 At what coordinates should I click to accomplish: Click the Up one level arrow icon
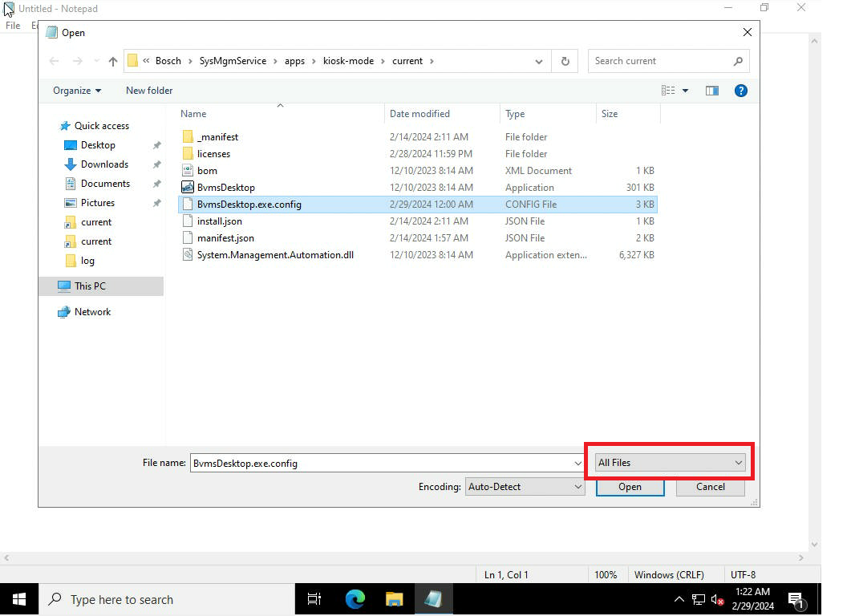click(x=113, y=61)
